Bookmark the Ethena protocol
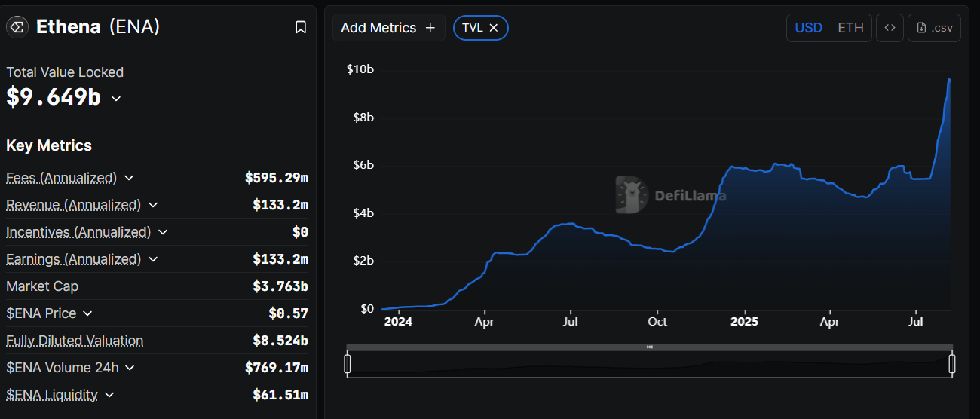 click(x=300, y=27)
